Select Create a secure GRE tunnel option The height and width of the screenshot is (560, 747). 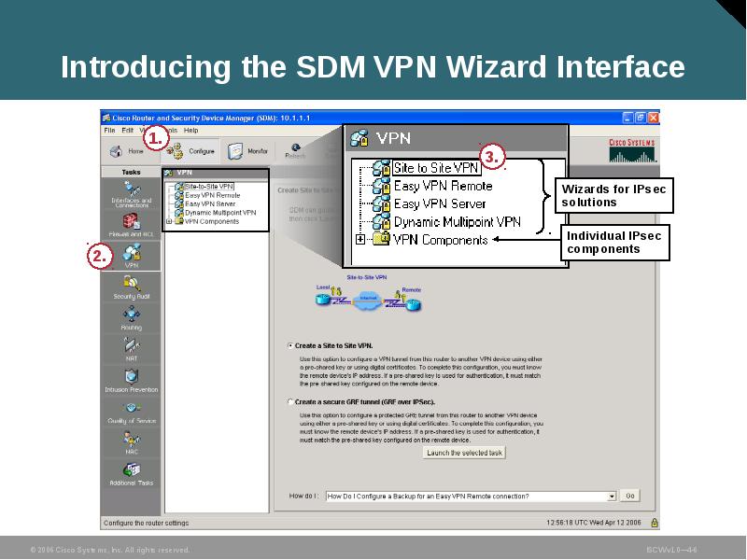pos(290,402)
